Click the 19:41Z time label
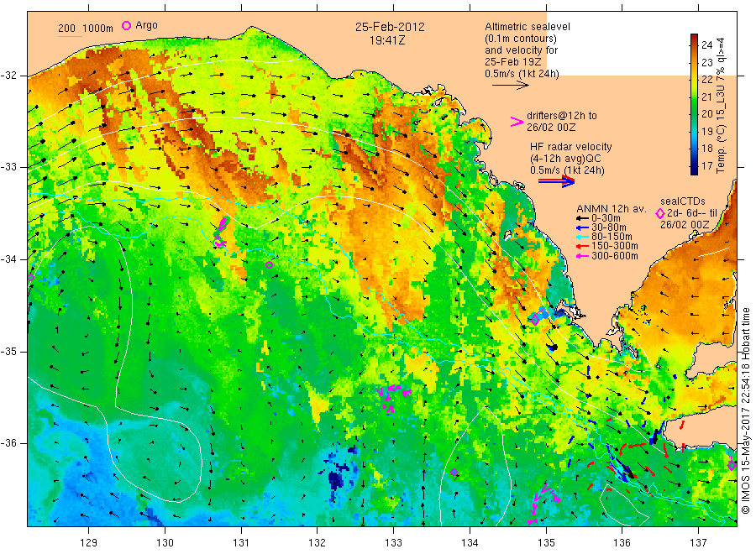The height and width of the screenshot is (554, 756). [387, 40]
